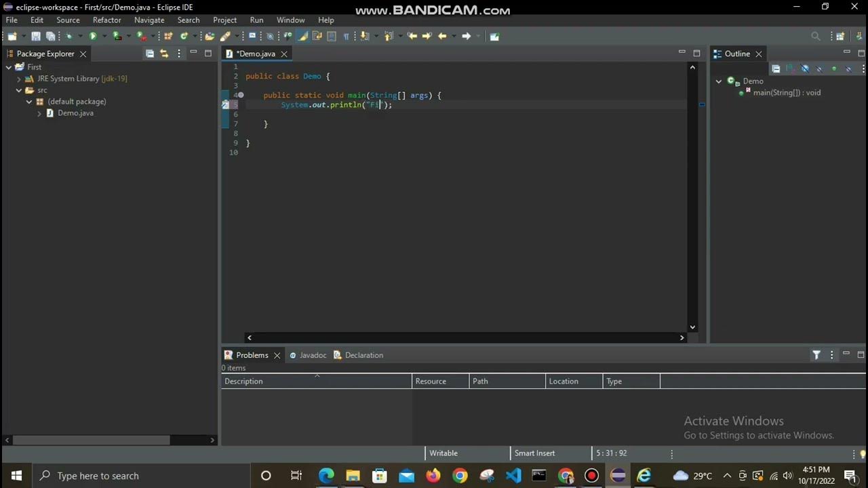
Task: Collapse All in Outline view
Action: (776, 68)
